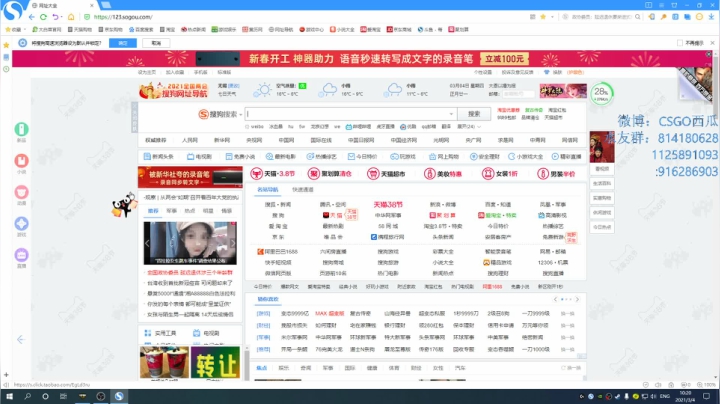Go to next slide in recommendations carousel
Viewport: 720px width, 404px height.
point(577,299)
